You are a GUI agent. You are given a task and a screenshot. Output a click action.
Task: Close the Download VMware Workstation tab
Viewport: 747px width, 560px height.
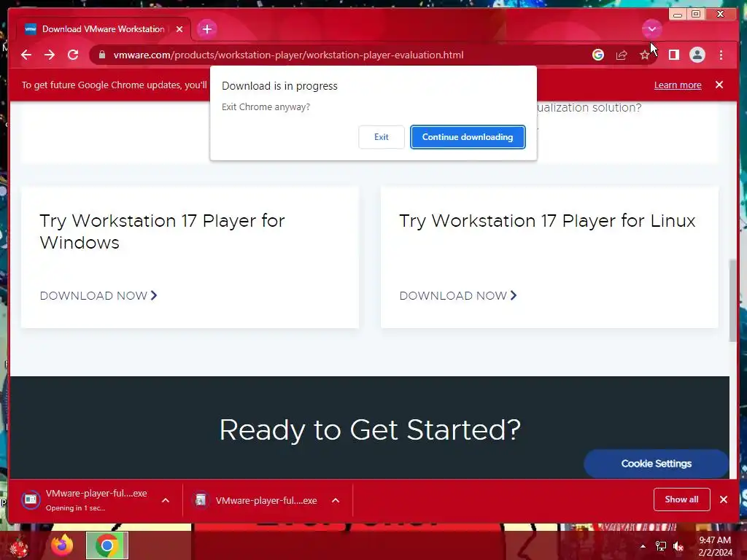[179, 29]
